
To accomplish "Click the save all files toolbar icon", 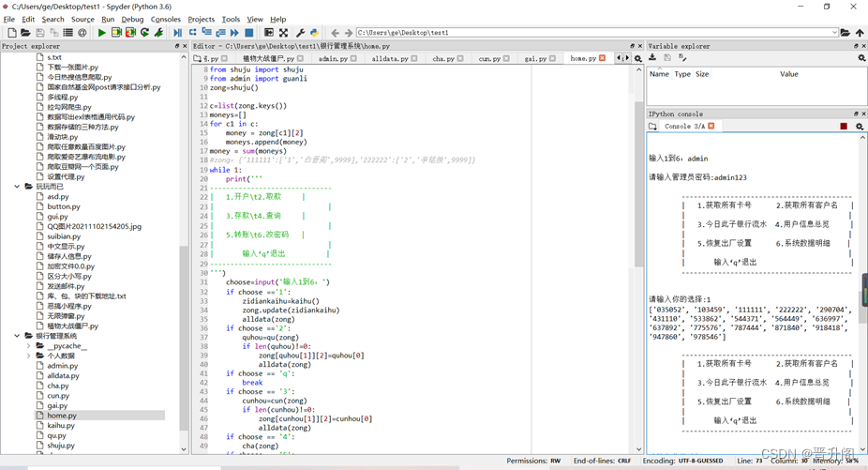I will pyautogui.click(x=53, y=33).
